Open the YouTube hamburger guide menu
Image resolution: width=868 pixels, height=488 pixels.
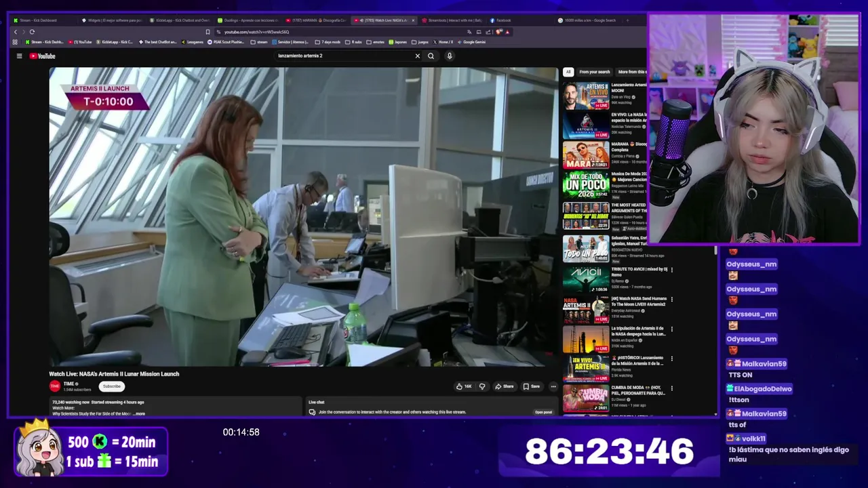[x=19, y=56]
